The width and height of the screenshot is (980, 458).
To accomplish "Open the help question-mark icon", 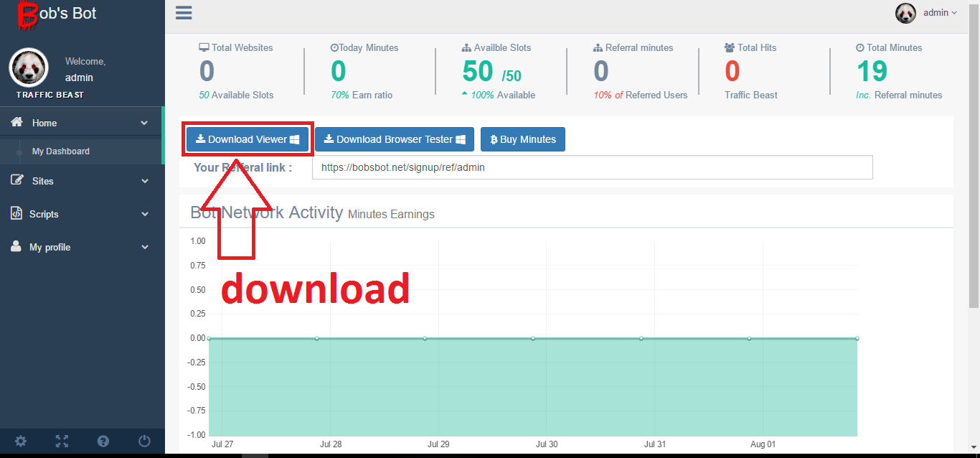I will tap(103, 441).
